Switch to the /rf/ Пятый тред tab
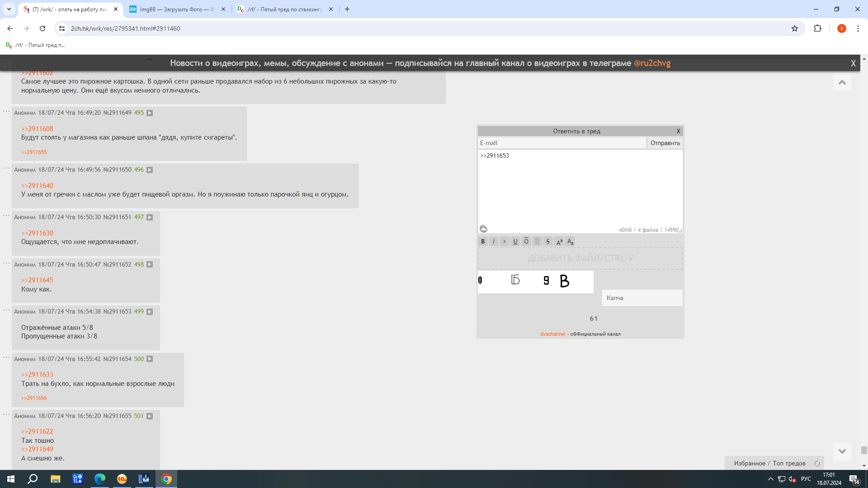The image size is (868, 488). 285,9
